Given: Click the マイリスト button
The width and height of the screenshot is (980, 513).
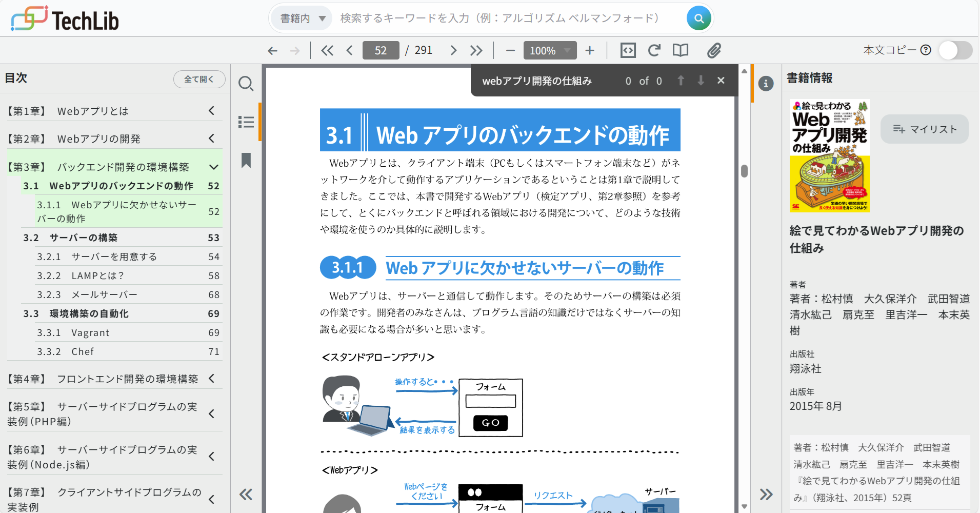Looking at the screenshot, I should 925,129.
